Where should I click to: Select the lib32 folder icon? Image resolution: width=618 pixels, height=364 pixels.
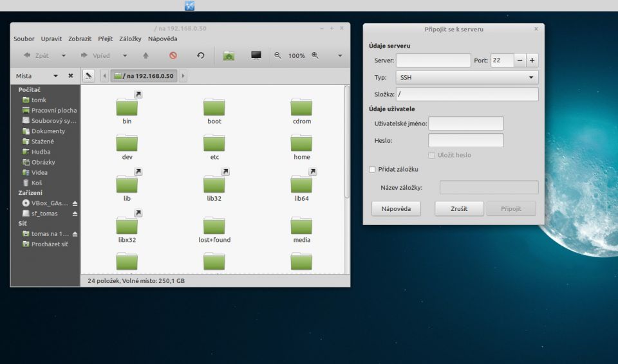click(x=214, y=183)
